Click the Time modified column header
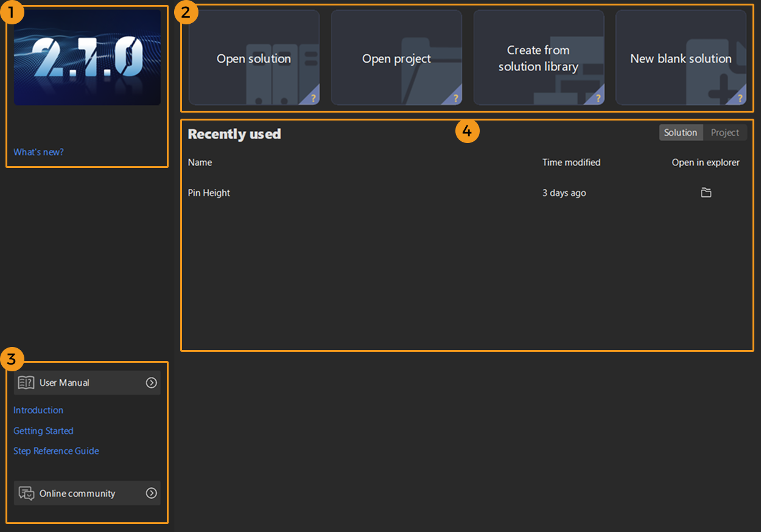The height and width of the screenshot is (532, 761). 571,163
